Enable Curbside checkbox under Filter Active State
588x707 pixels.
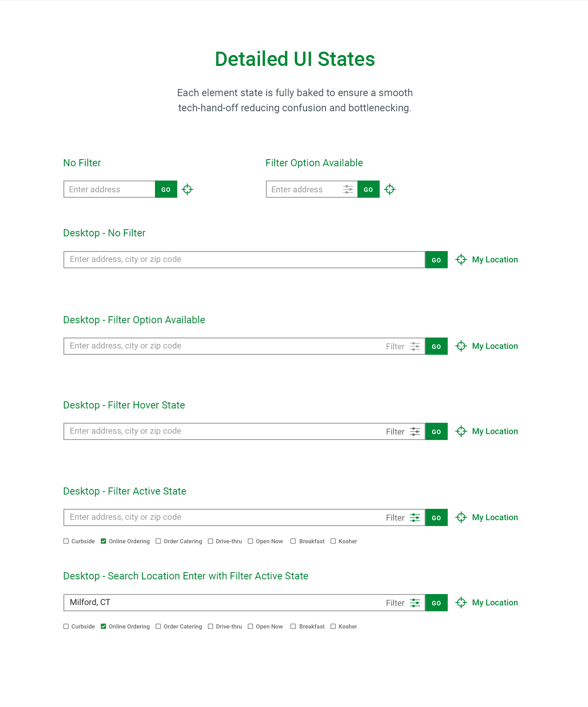tap(66, 541)
